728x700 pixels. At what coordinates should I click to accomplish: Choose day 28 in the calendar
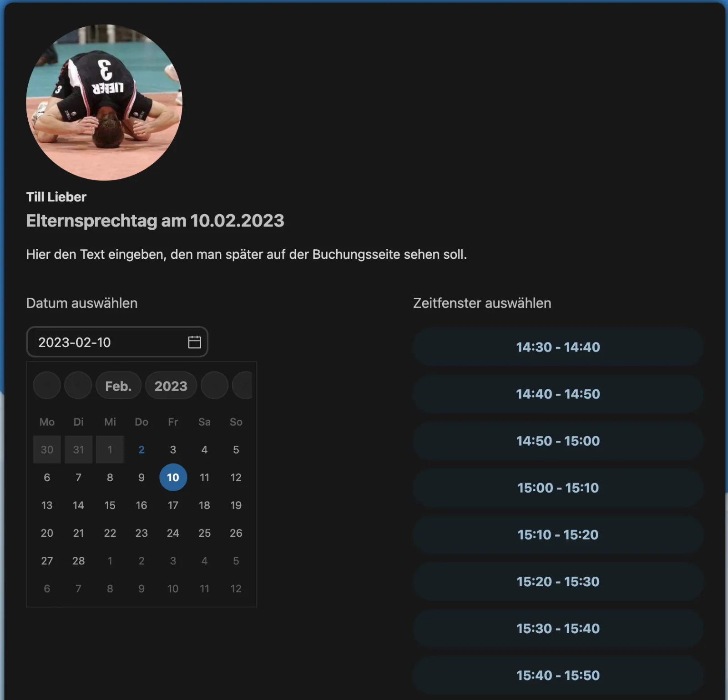[x=78, y=560]
